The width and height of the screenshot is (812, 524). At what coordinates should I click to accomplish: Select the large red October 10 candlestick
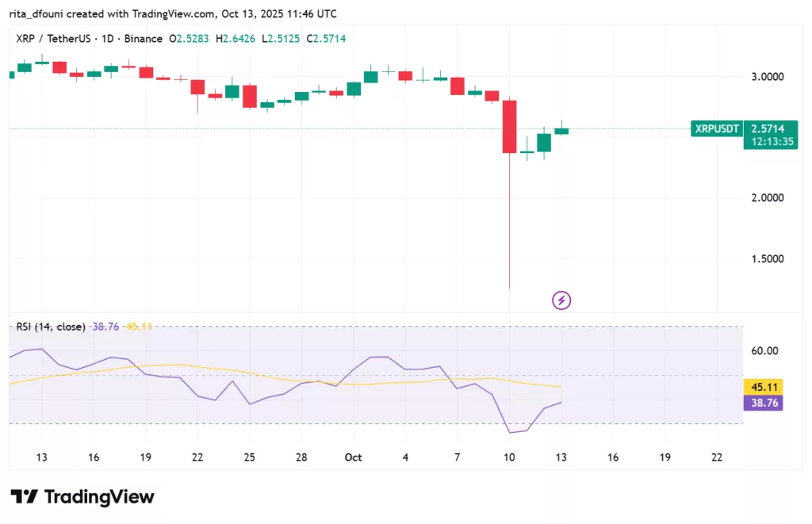(509, 127)
